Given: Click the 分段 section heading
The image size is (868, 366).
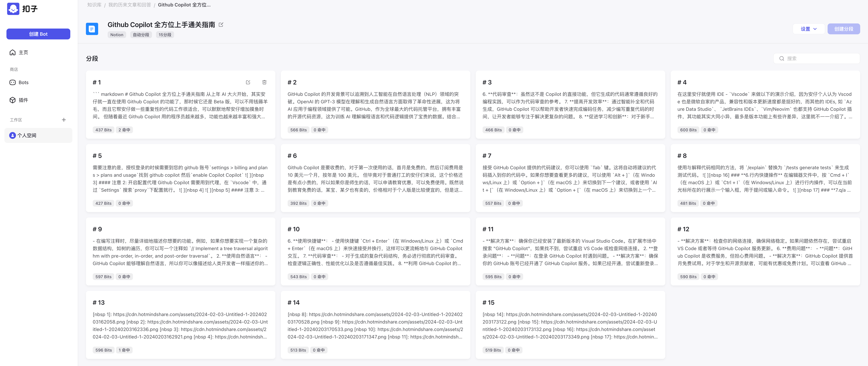Looking at the screenshot, I should pyautogui.click(x=92, y=58).
